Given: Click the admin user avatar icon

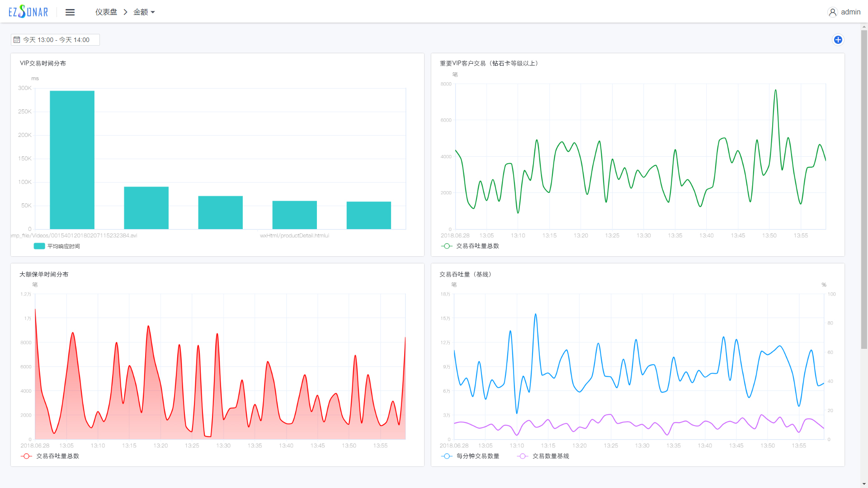Looking at the screenshot, I should point(832,12).
